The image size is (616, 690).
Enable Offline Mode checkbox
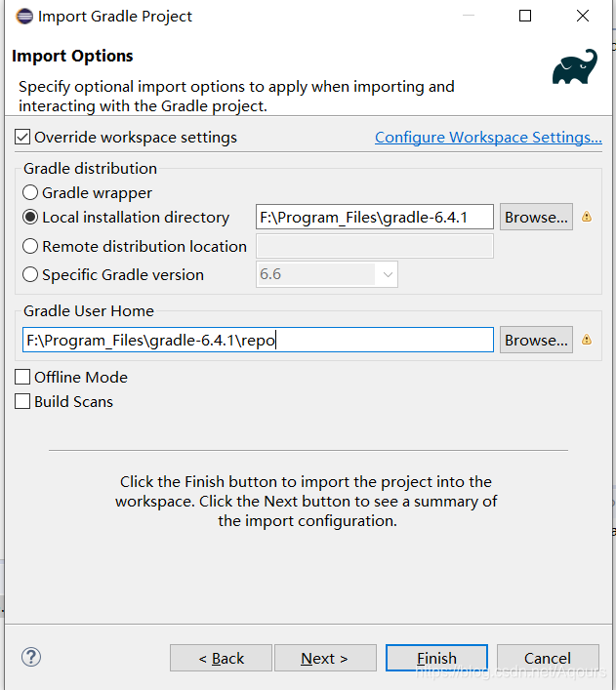pyautogui.click(x=22, y=377)
